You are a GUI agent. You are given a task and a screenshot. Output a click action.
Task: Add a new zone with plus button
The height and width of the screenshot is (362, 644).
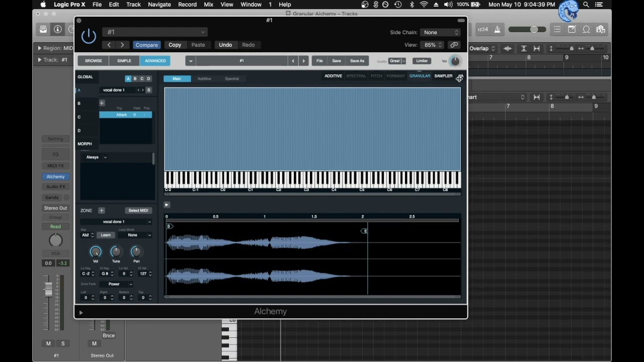[102, 211]
